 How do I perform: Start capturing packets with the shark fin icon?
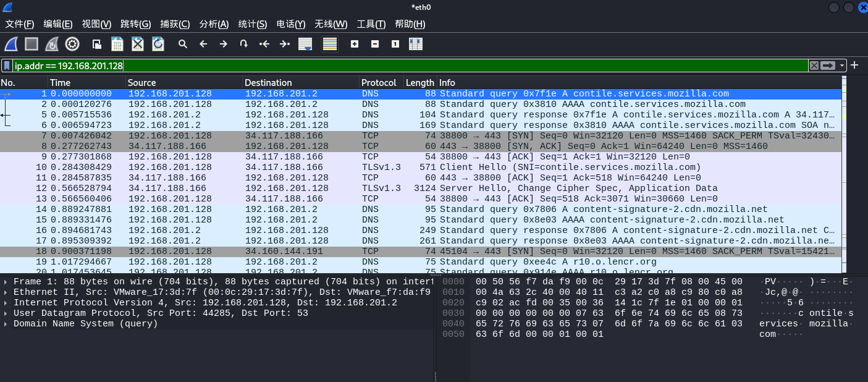(x=11, y=44)
